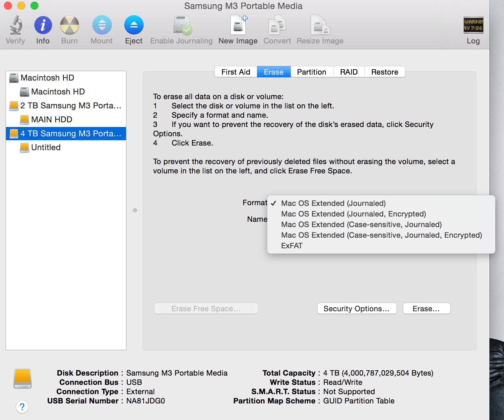The image size is (504, 420).
Task: Click the Verify microscope icon
Action: click(16, 25)
